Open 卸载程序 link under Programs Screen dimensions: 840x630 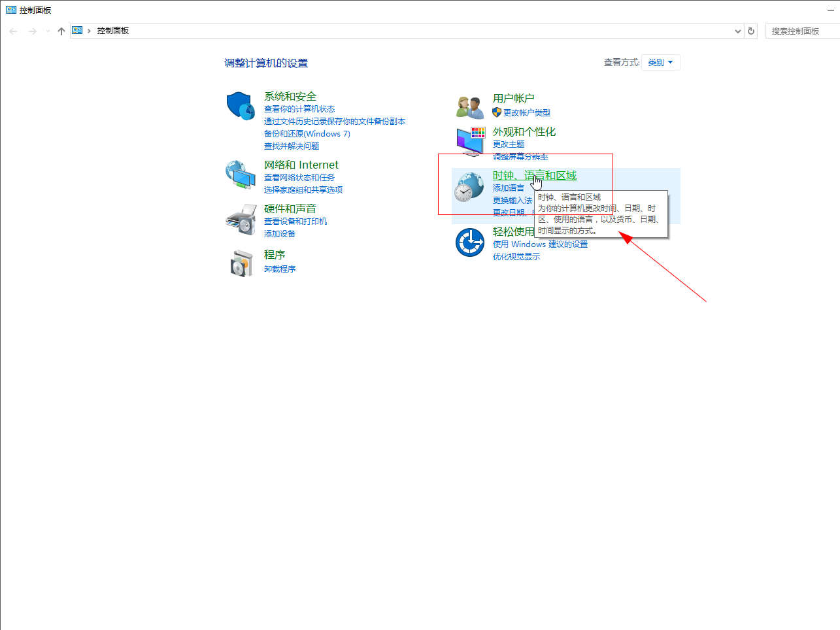(280, 269)
